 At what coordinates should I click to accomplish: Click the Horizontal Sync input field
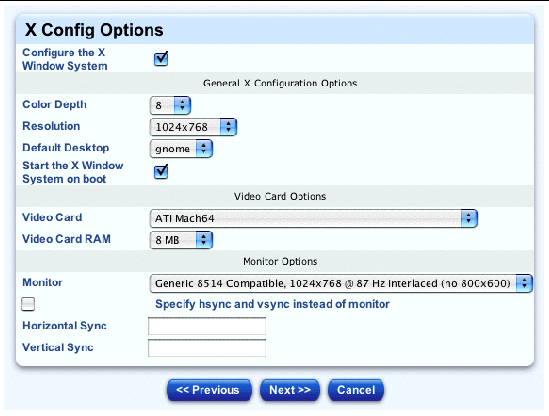pos(207,326)
